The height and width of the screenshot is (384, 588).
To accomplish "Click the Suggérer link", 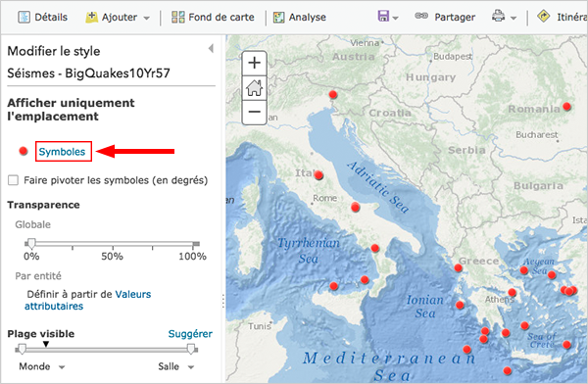I will 190,334.
